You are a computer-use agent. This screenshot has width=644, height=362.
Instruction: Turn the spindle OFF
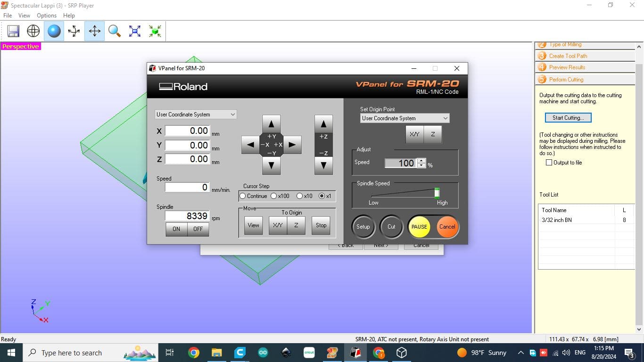point(198,229)
